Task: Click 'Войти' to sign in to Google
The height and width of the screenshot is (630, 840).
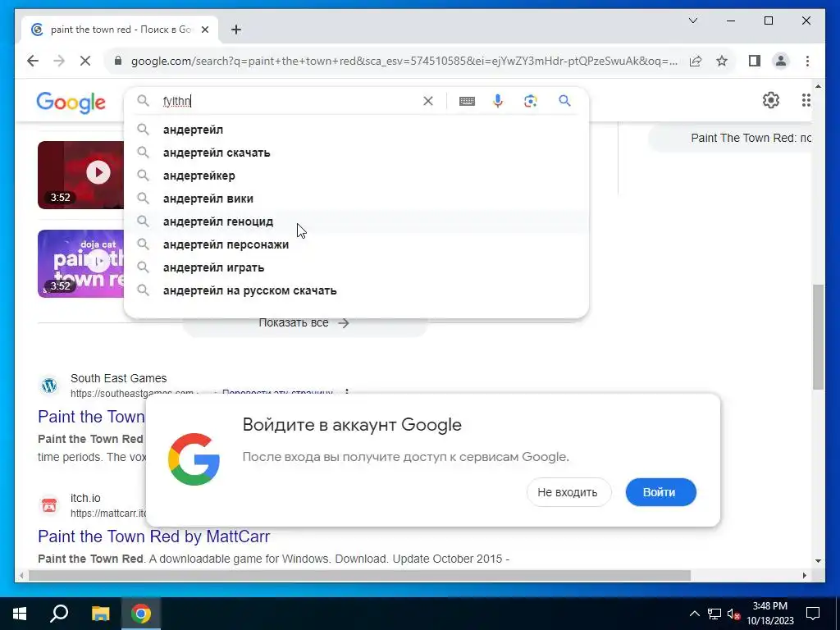Action: pyautogui.click(x=660, y=492)
